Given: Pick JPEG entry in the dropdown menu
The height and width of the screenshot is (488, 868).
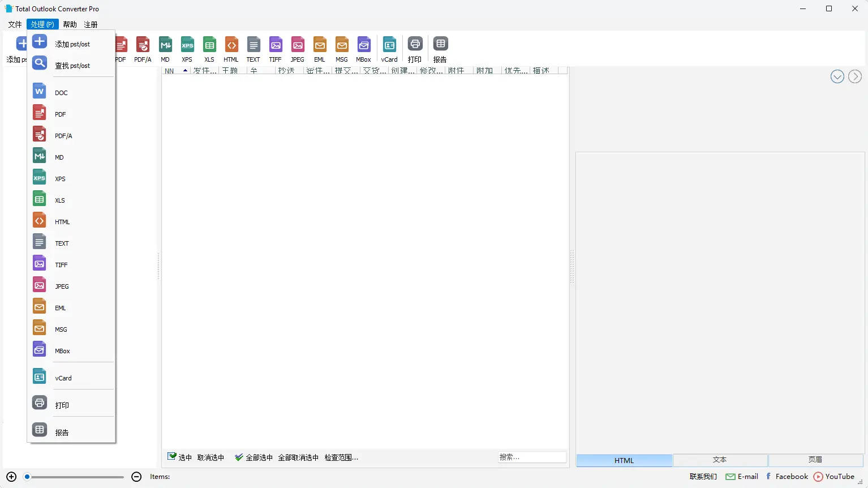Looking at the screenshot, I should click(71, 286).
